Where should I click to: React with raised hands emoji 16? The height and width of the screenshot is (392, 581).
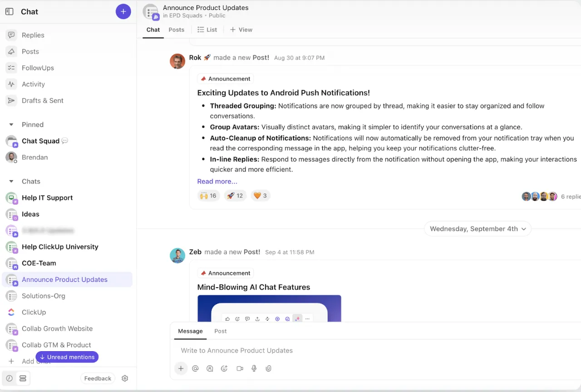tap(209, 196)
